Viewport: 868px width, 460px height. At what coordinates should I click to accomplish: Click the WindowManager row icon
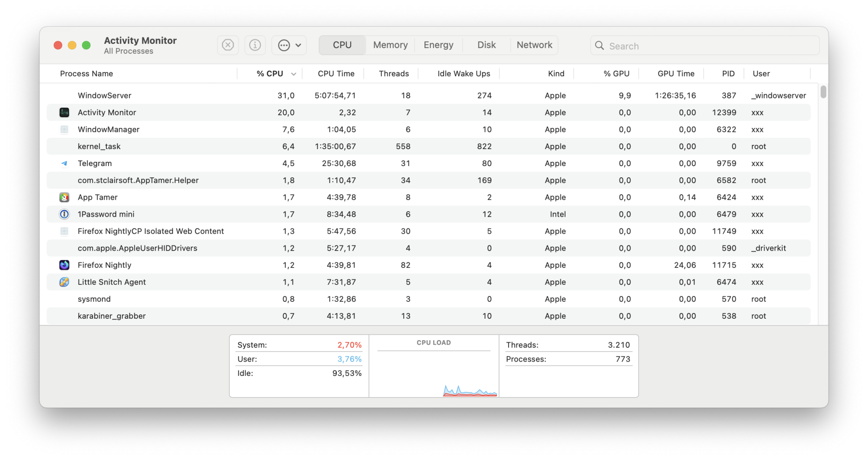(64, 130)
